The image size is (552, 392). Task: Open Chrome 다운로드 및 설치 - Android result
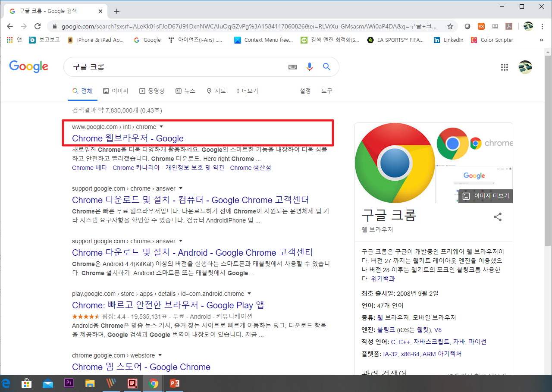tap(192, 253)
